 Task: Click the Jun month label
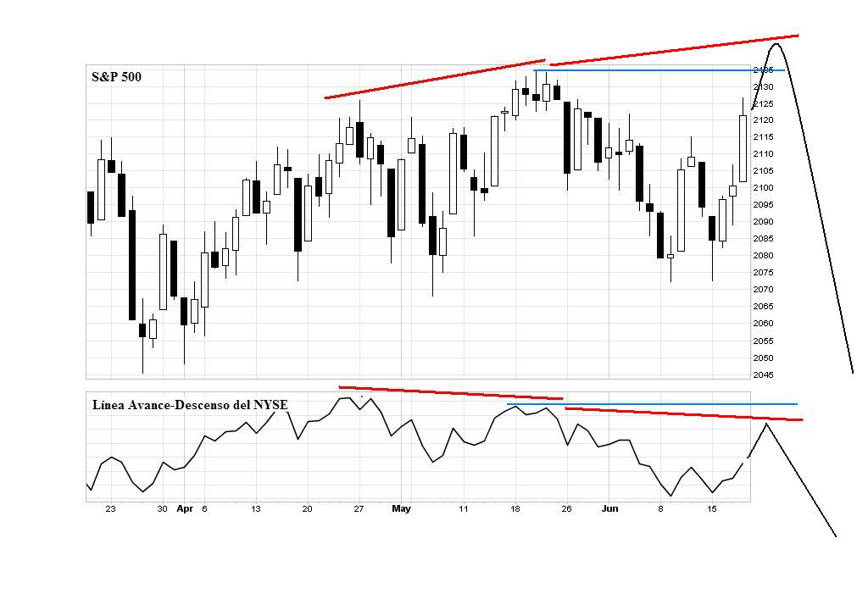pos(610,509)
